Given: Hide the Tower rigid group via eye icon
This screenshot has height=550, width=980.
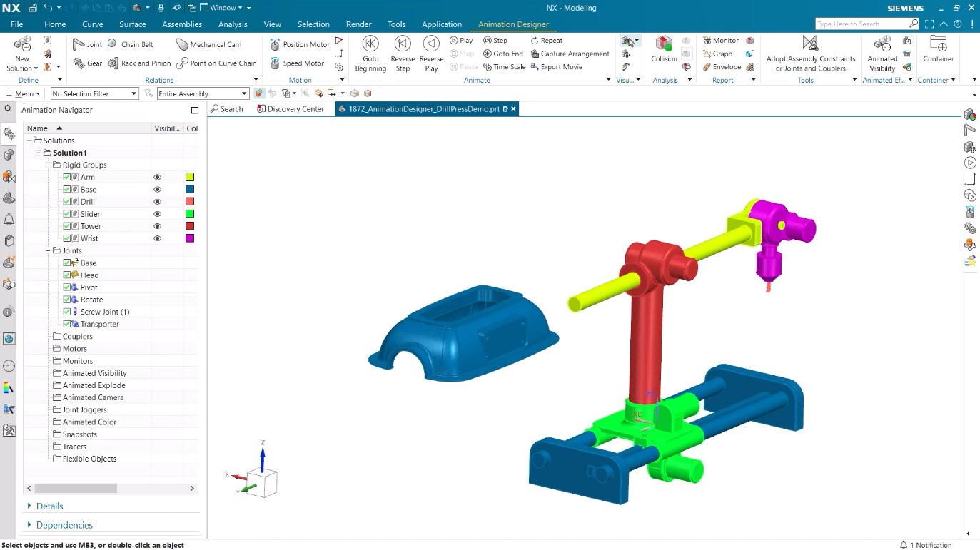Looking at the screenshot, I should click(x=158, y=226).
